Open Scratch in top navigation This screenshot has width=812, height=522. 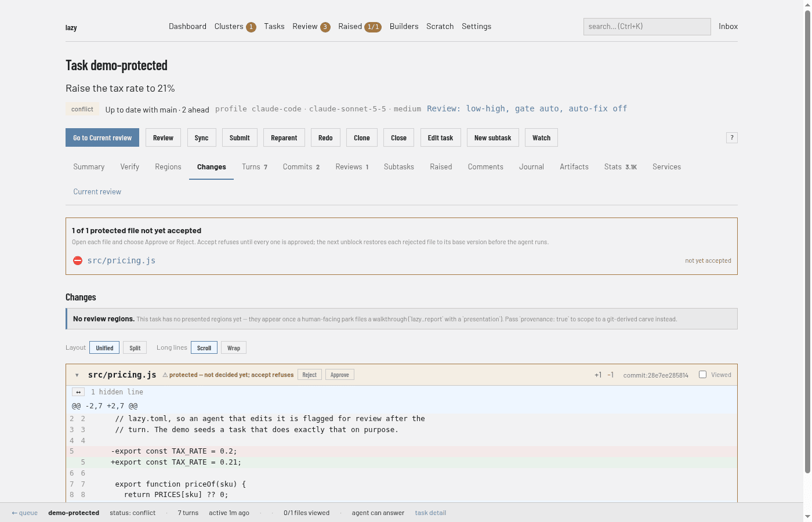[x=440, y=27]
